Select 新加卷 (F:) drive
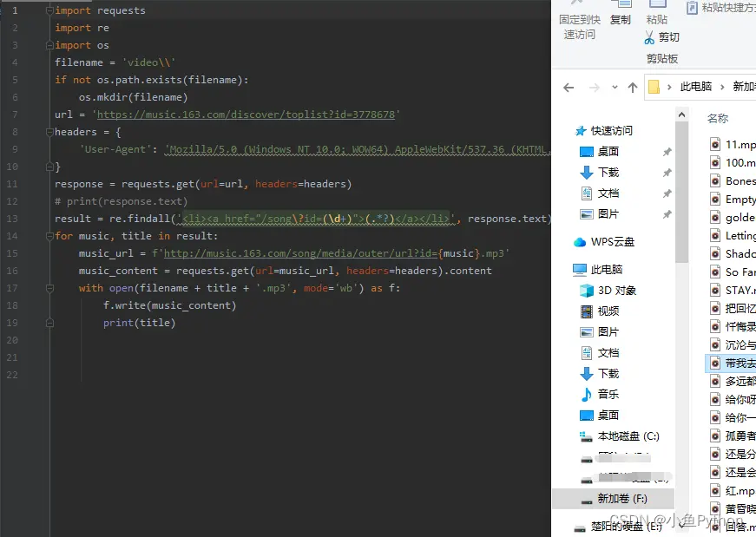The width and height of the screenshot is (756, 537). pyautogui.click(x=614, y=499)
